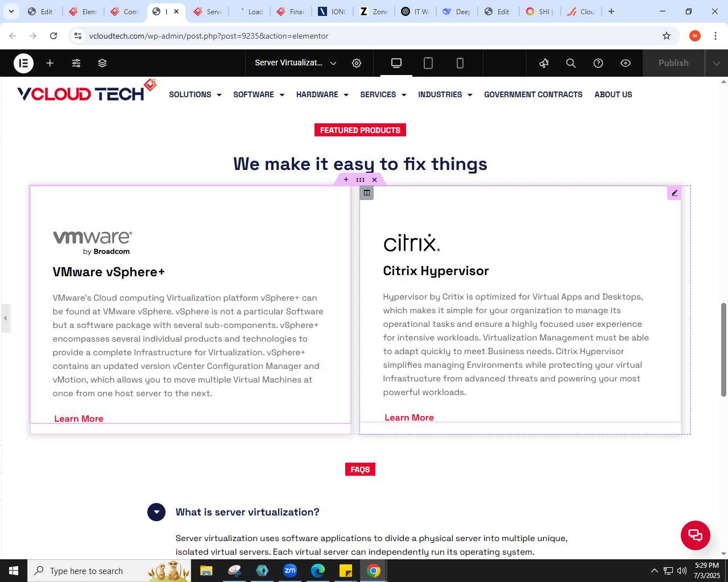This screenshot has width=728, height=582.
Task: Select VMware vSphere+ heading
Action: 109,272
